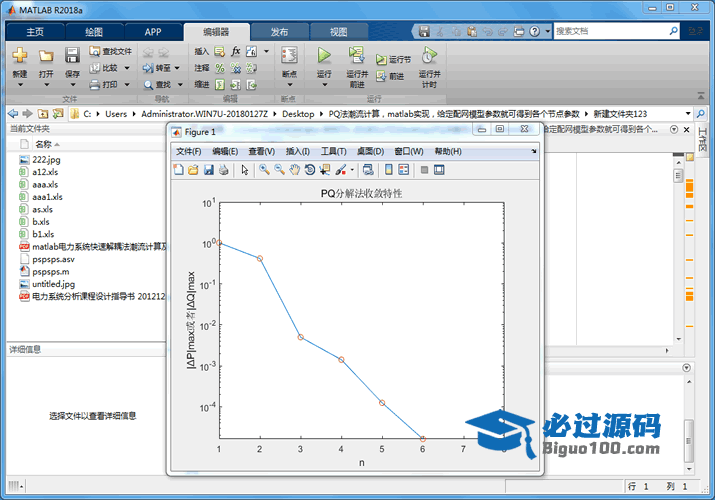Switch to the APP ribbon tab
Screen dimensions: 715x500
tap(153, 32)
